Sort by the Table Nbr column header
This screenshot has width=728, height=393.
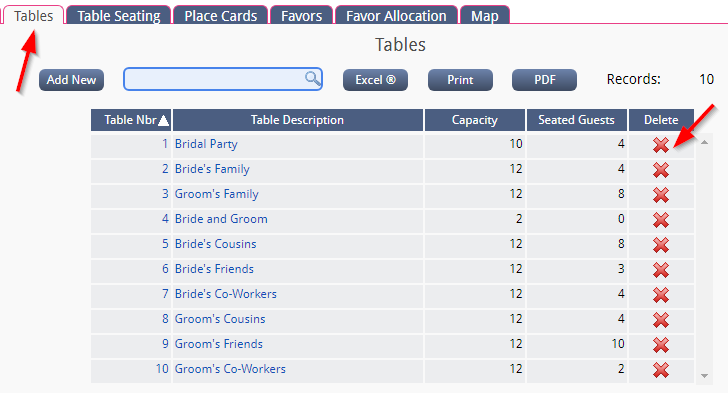tap(131, 120)
